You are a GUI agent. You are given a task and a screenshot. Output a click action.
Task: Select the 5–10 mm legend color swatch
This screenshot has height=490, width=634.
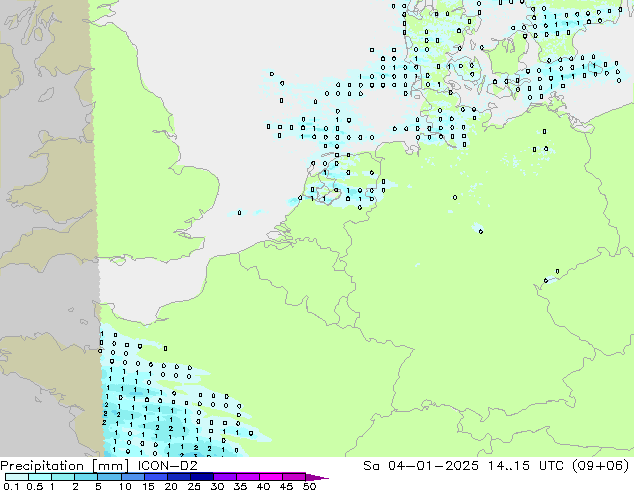[109, 477]
